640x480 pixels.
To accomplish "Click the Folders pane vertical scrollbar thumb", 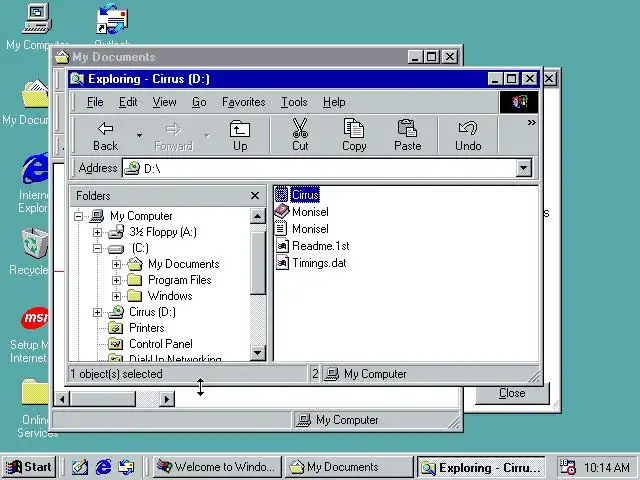I will click(x=258, y=263).
